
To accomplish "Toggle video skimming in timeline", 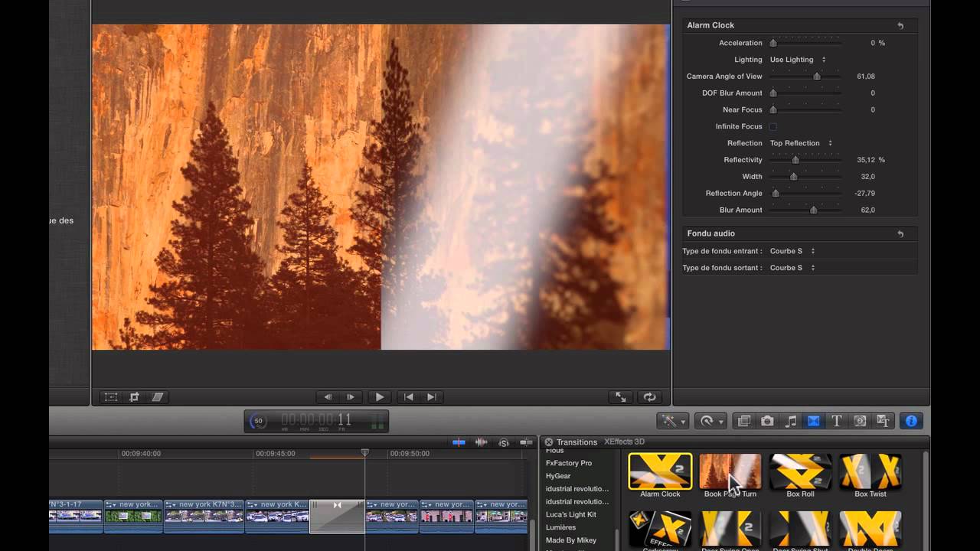I will tap(459, 442).
